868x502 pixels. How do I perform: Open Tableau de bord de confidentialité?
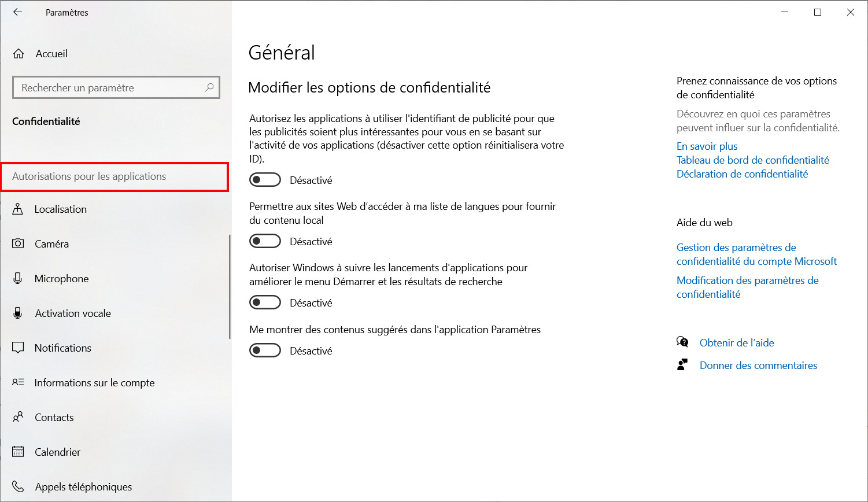(753, 160)
